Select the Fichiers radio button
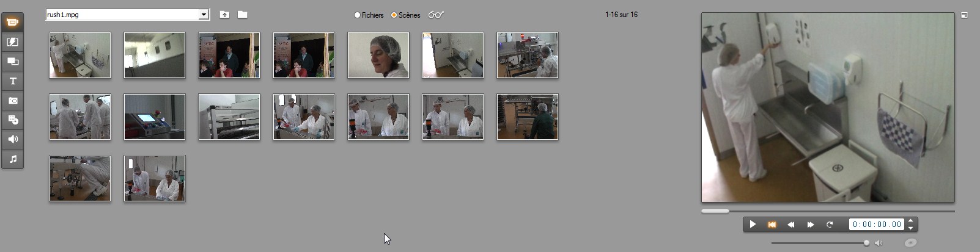 pos(358,15)
